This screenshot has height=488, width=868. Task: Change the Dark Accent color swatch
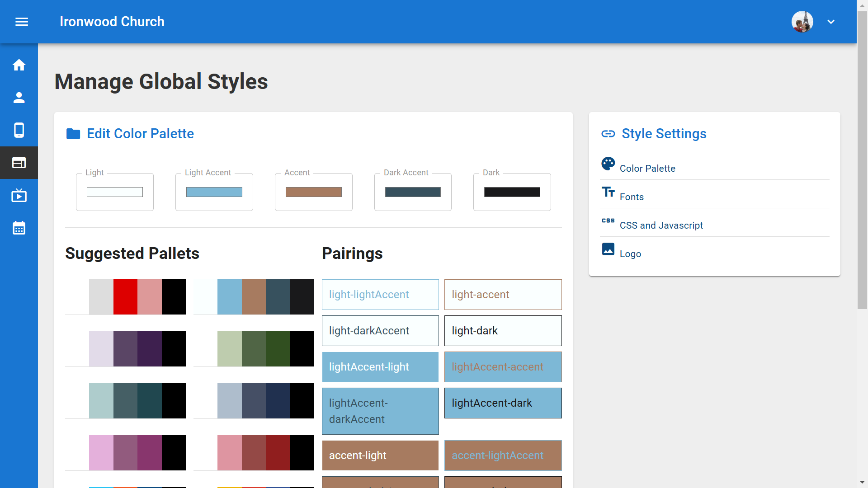click(413, 192)
